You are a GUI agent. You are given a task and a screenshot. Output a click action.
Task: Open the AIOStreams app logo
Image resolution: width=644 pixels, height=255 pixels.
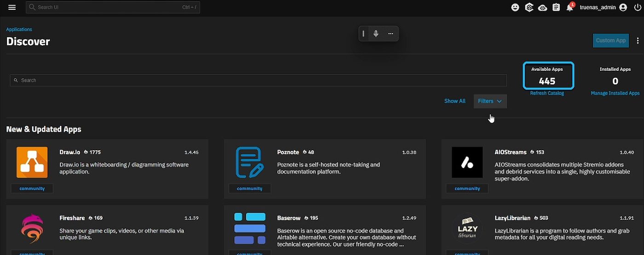467,162
